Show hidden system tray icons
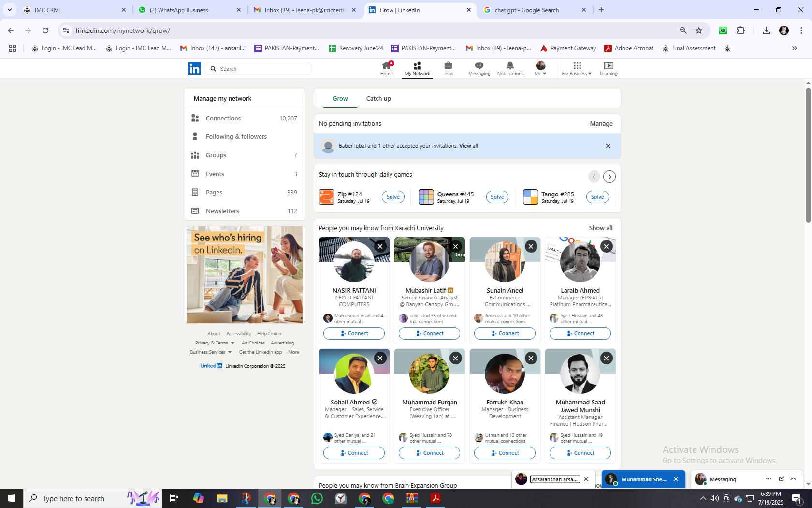The image size is (812, 508). [703, 498]
